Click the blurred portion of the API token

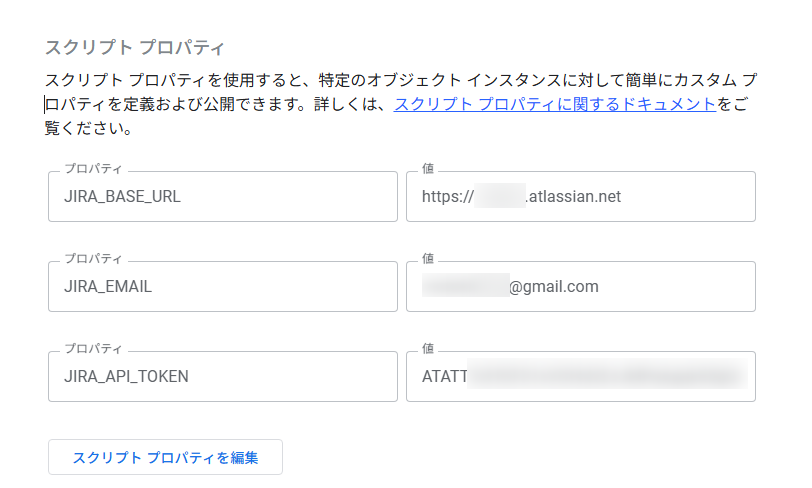click(607, 377)
